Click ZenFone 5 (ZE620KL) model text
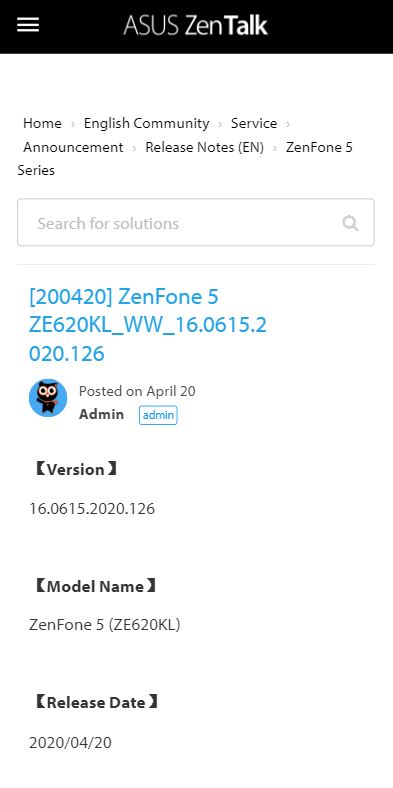Viewport: 393px width, 788px height. [105, 625]
